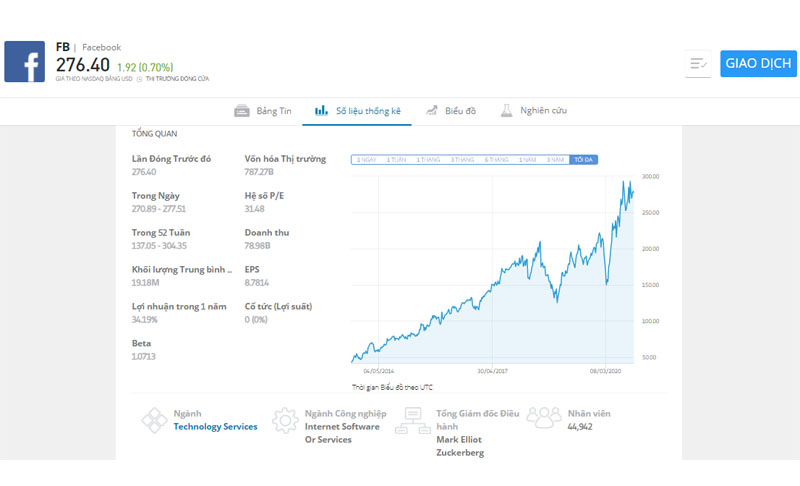Click the GIAO DỊCH trade button
This screenshot has width=800, height=486.
tap(758, 64)
